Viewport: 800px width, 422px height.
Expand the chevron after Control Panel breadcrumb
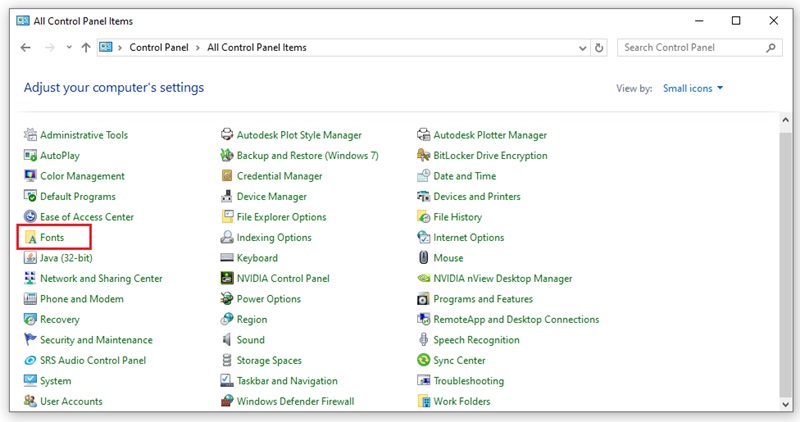198,48
